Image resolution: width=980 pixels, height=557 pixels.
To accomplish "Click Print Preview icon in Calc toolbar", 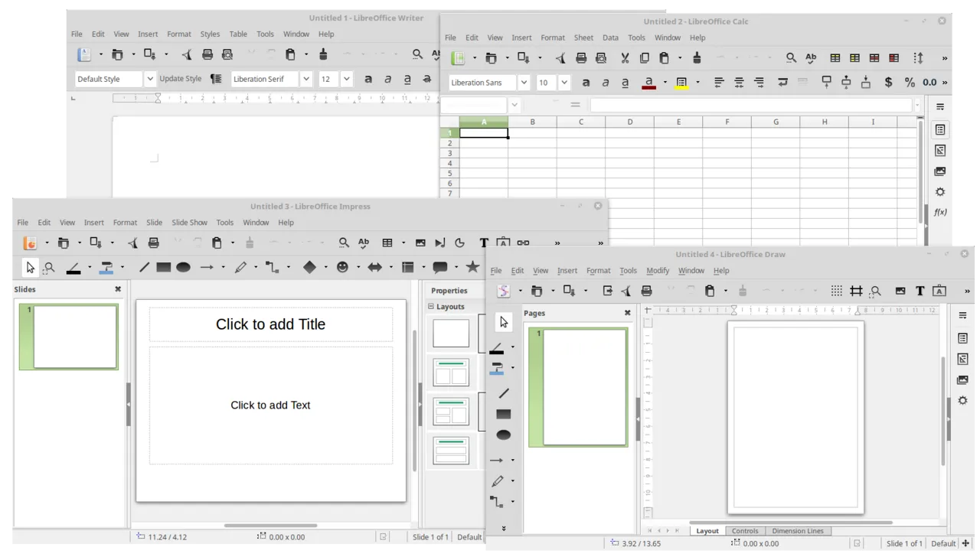I will tap(601, 57).
